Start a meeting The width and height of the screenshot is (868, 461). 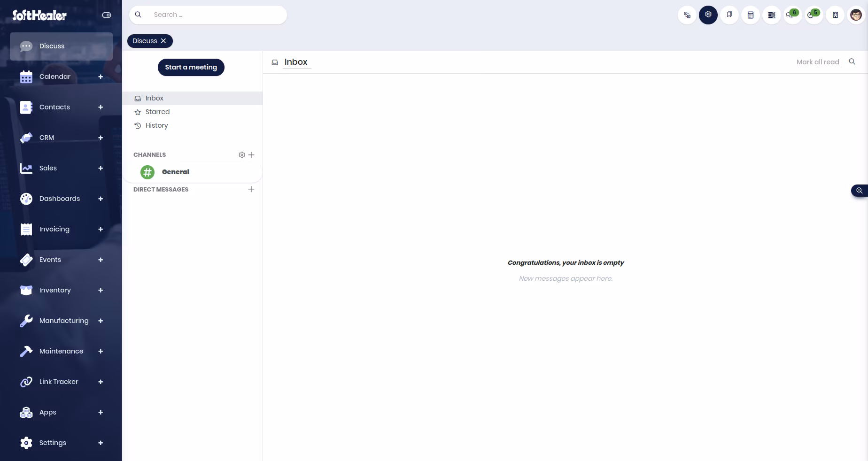tap(191, 67)
